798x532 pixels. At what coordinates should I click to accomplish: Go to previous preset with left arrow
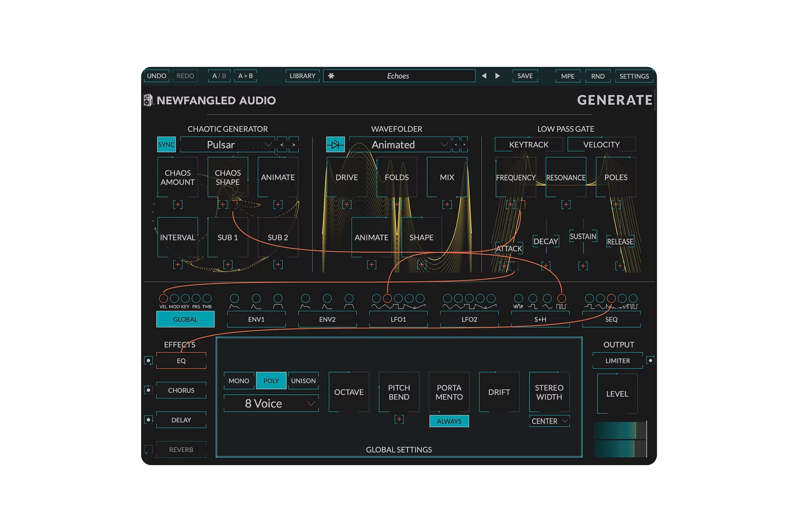(x=484, y=76)
